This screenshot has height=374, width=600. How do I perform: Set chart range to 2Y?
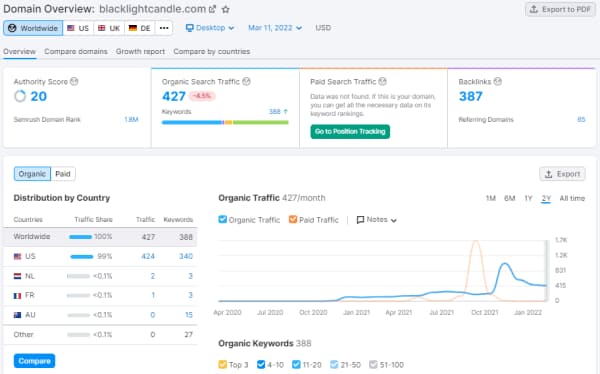[x=546, y=198]
